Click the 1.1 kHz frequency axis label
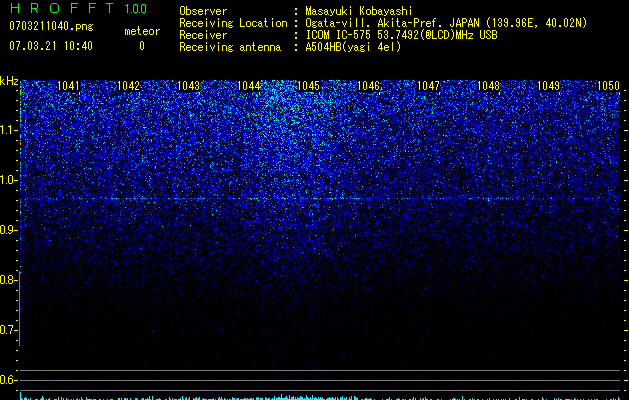This screenshot has height=400, width=629. click(x=8, y=130)
